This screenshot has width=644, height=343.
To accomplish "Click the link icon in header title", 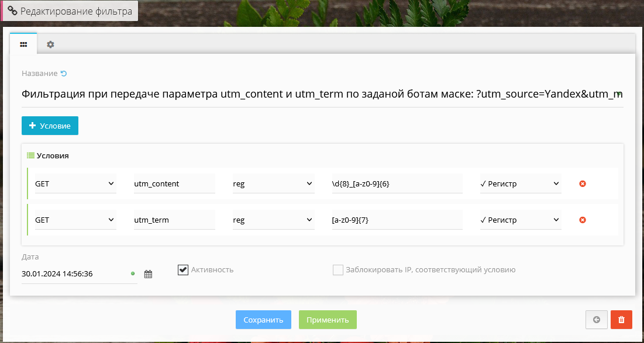I will pyautogui.click(x=12, y=11).
